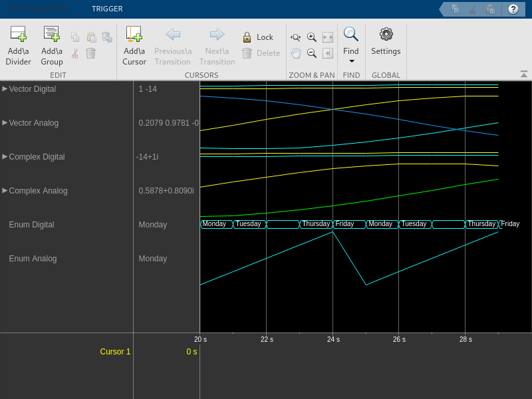Collapse the toolstrip with the arrow

(x=524, y=74)
